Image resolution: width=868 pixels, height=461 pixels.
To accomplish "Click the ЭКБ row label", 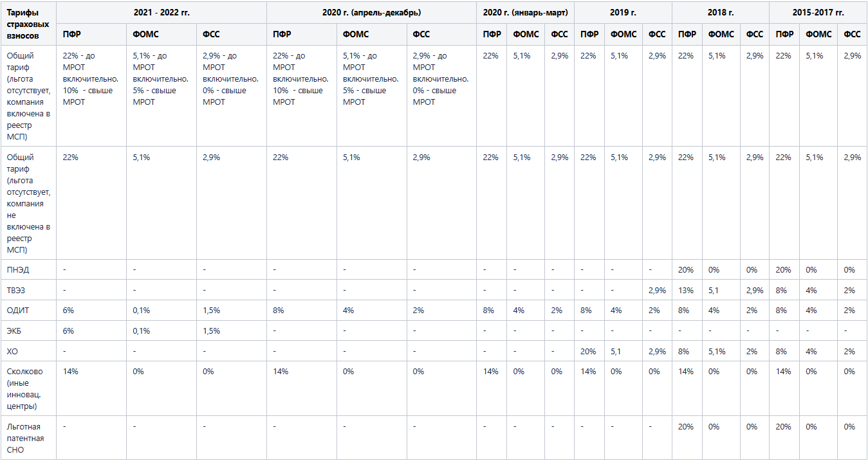I will pos(15,331).
